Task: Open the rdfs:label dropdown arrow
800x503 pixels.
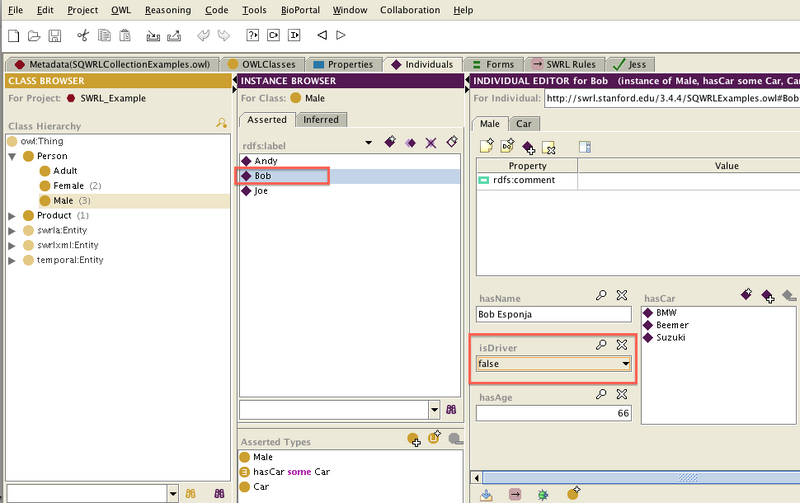Action: click(x=368, y=143)
